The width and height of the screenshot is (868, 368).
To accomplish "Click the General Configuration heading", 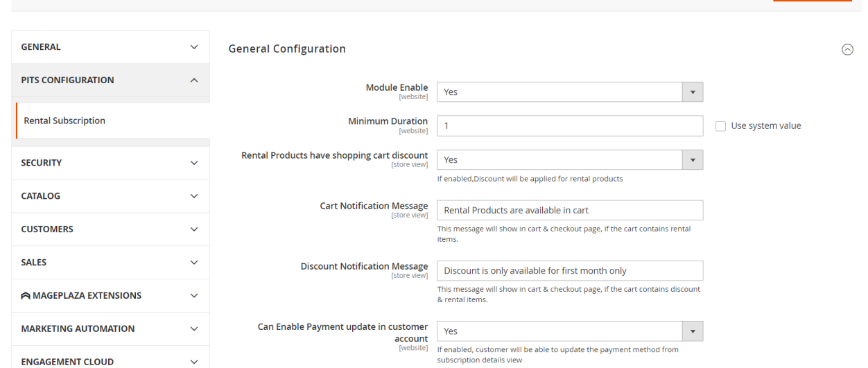I will (286, 49).
